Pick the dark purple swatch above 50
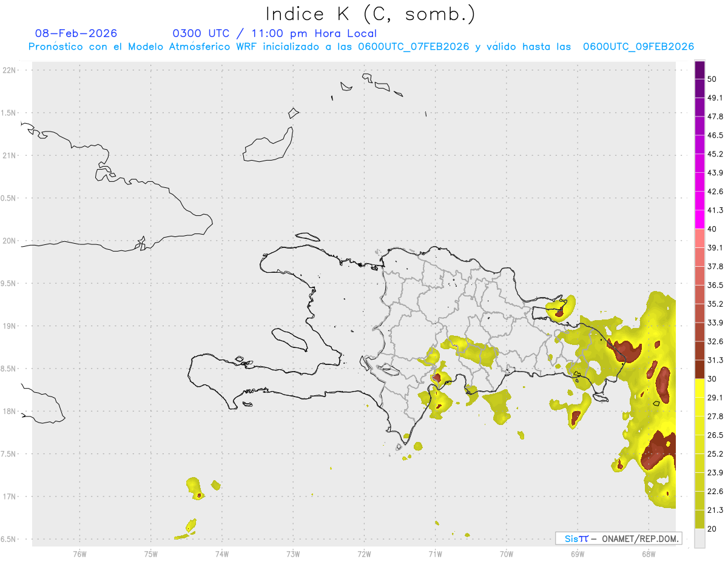This screenshot has height=562, width=728. pyautogui.click(x=699, y=70)
